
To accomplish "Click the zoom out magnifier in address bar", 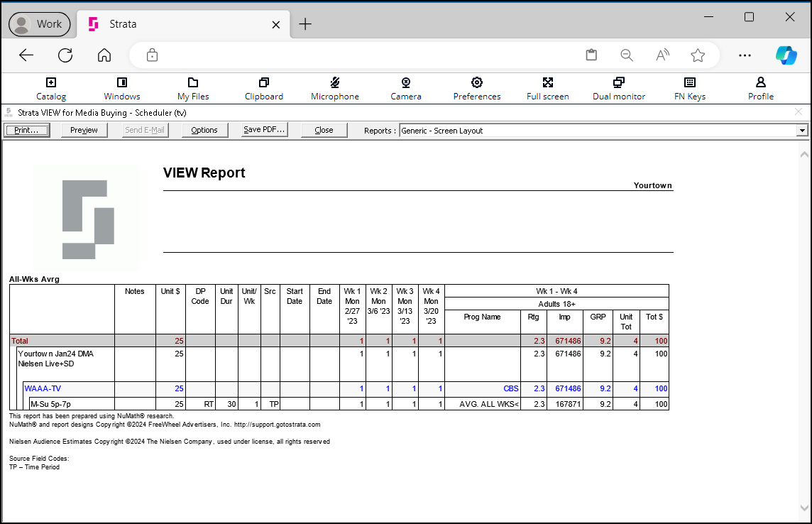I will pyautogui.click(x=627, y=55).
